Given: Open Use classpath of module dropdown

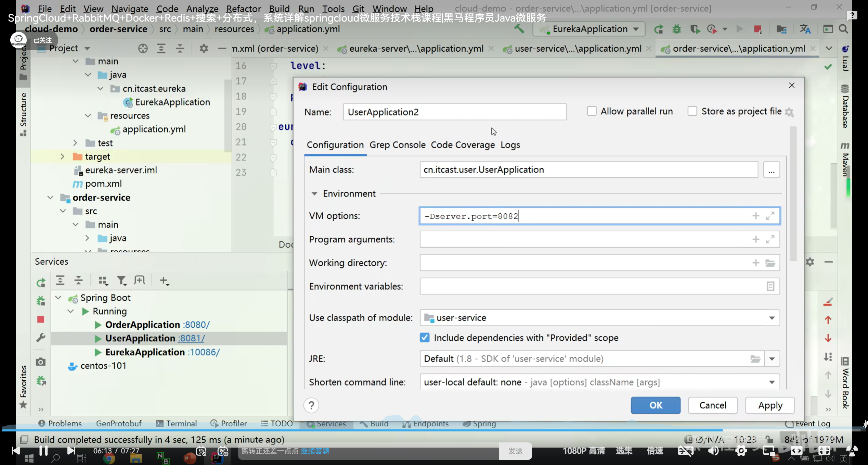Looking at the screenshot, I should tap(772, 318).
